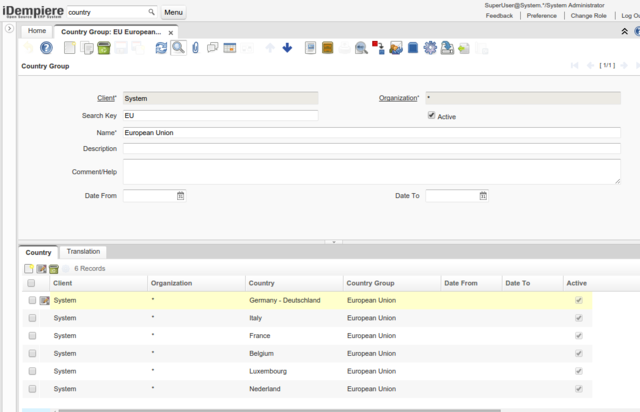This screenshot has width=640, height=412.
Task: Toggle the Active checkbox for Country Group
Action: (x=431, y=116)
